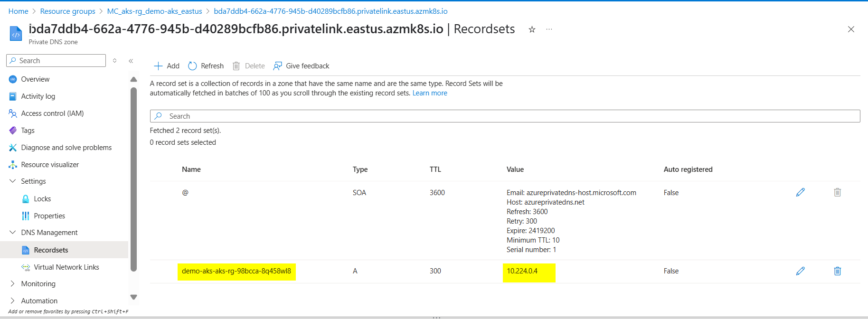Open Resource visualizer
This screenshot has width=868, height=319.
click(50, 165)
